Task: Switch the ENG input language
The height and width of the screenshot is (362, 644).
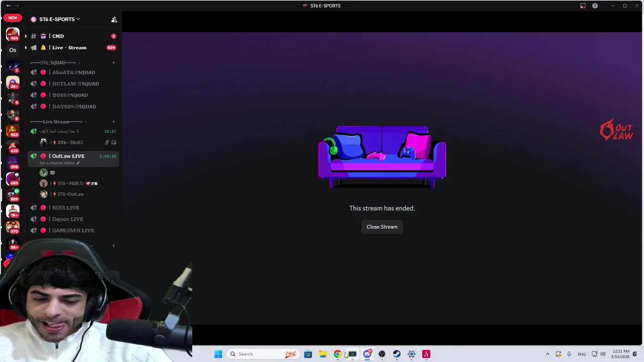Action: point(582,354)
